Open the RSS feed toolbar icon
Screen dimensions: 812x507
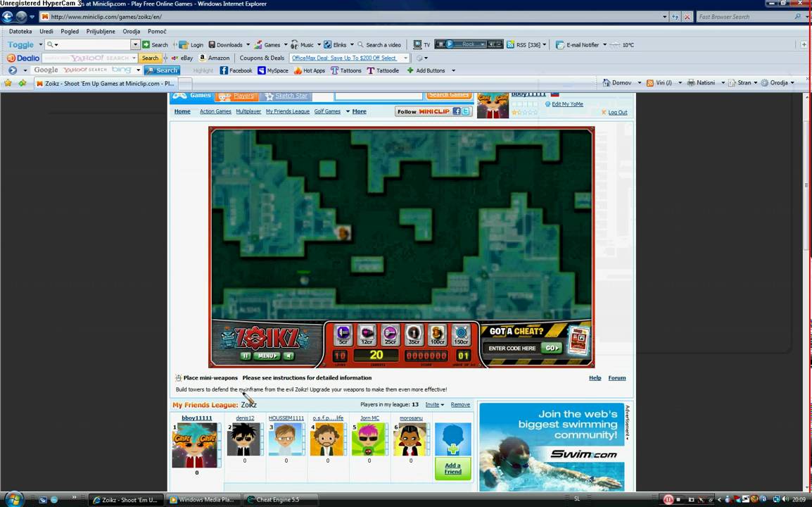point(510,44)
